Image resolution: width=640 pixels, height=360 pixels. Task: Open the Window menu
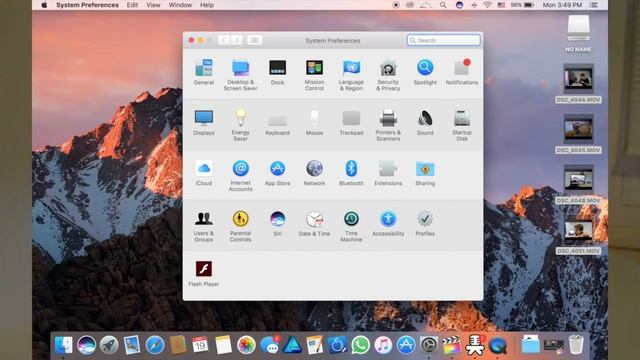[x=180, y=5]
